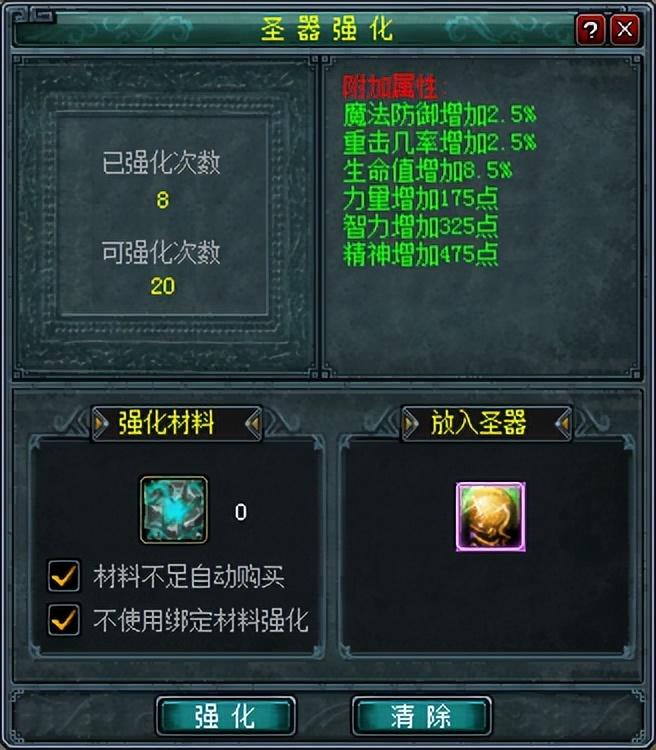The height and width of the screenshot is (750, 656).
Task: Select the 强化材料 header label
Action: pos(166,423)
